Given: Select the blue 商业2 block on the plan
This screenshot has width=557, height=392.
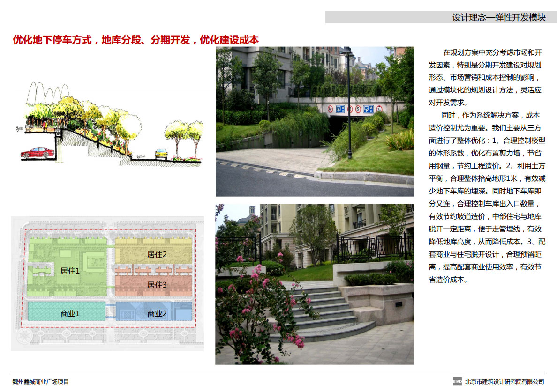Looking at the screenshot, I should 156,312.
